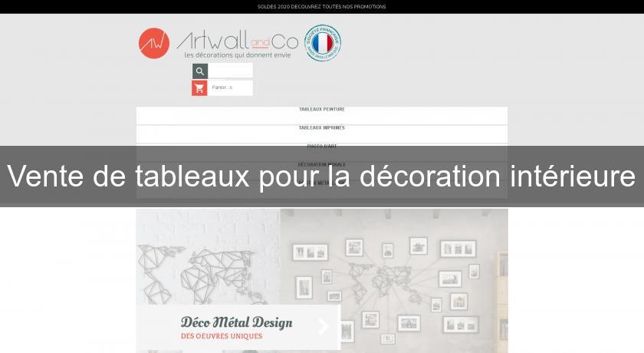Advance the slider with the right chevron
644x353 pixels.
coord(324,327)
